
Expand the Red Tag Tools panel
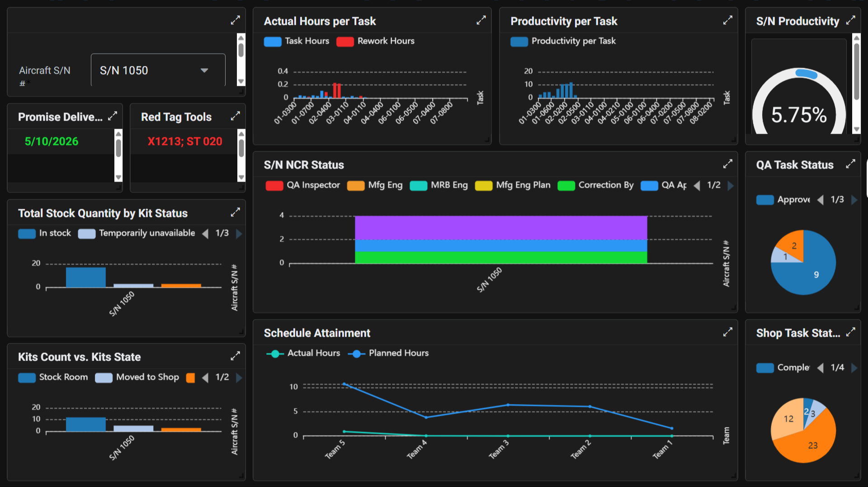tap(235, 116)
